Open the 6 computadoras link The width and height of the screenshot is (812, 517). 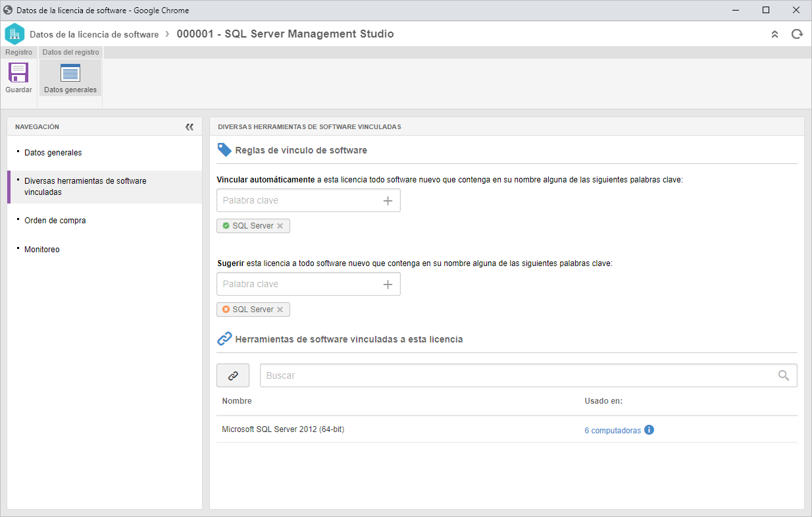[613, 431]
